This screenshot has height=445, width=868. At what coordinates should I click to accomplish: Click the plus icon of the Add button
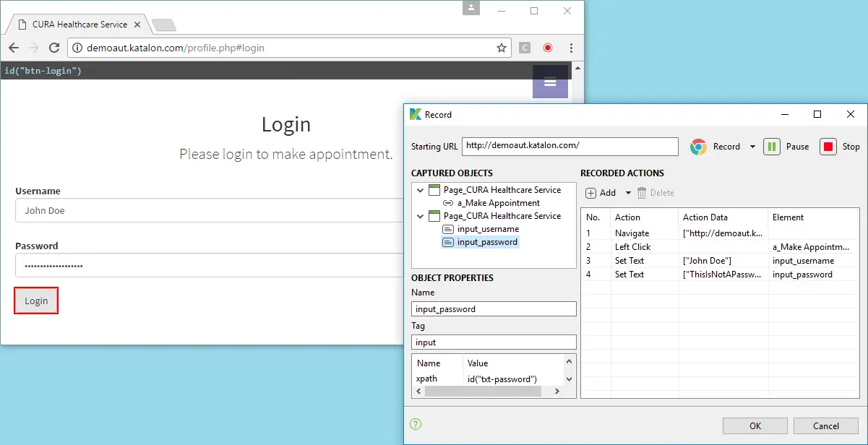coord(591,193)
